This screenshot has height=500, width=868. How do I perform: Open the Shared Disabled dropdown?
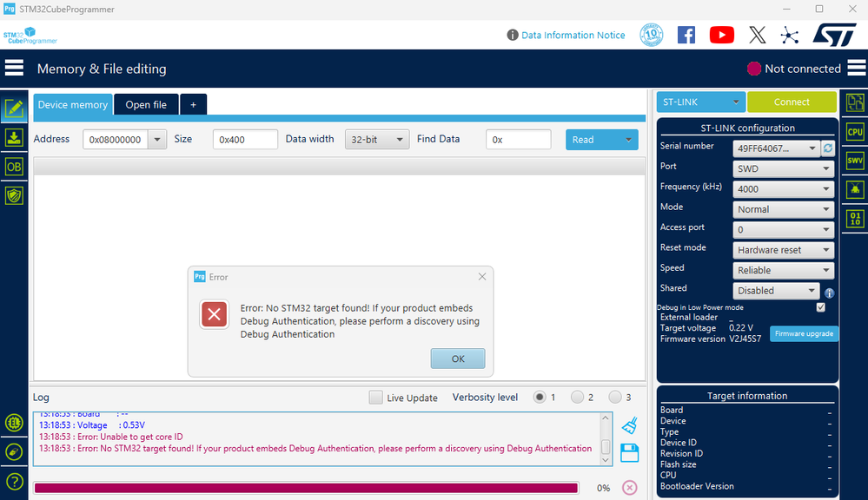pyautogui.click(x=776, y=291)
